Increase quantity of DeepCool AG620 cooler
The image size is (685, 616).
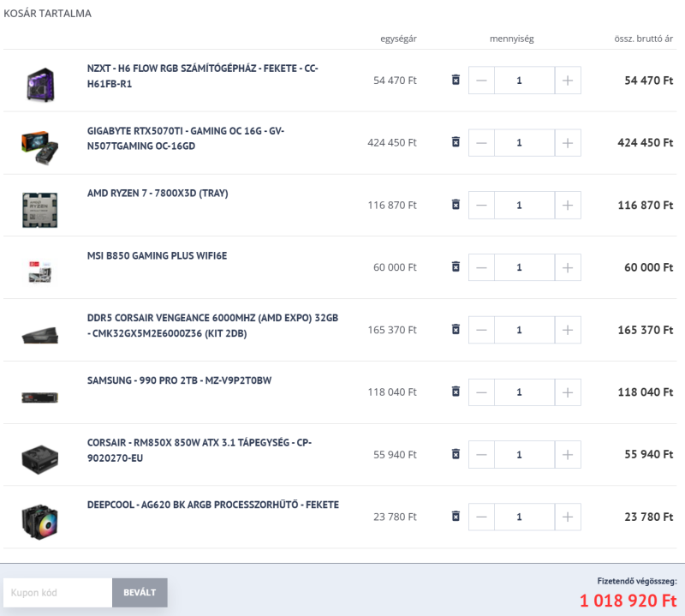pyautogui.click(x=567, y=517)
